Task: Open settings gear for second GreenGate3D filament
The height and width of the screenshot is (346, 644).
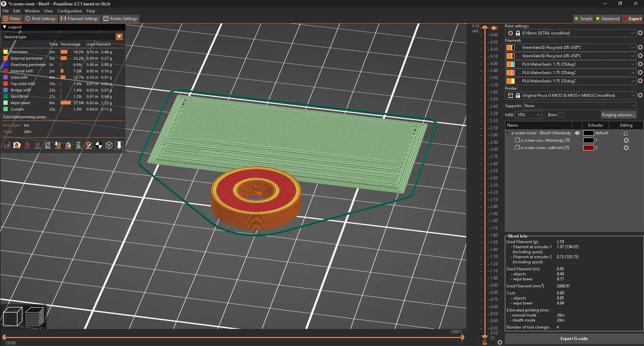Action: coord(640,56)
